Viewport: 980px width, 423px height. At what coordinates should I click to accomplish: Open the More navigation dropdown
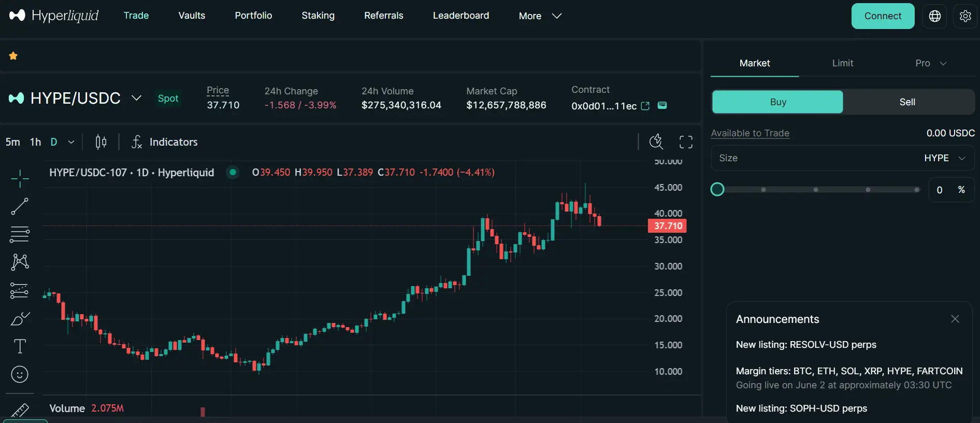click(540, 16)
